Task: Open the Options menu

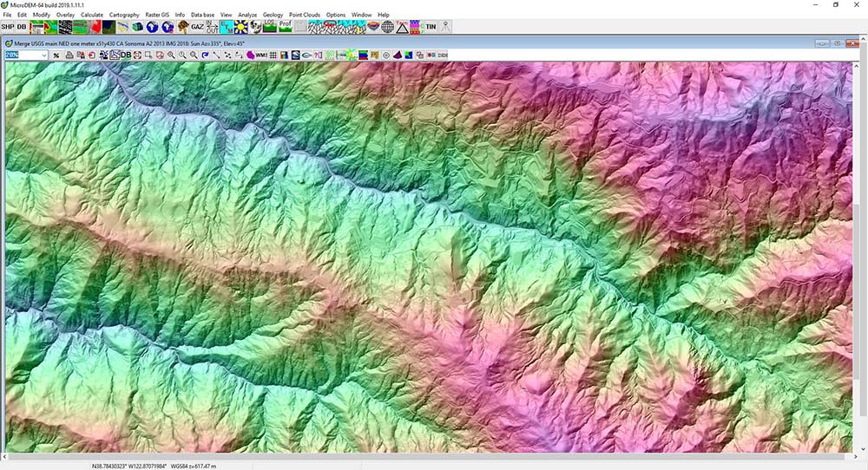Action: 335,15
